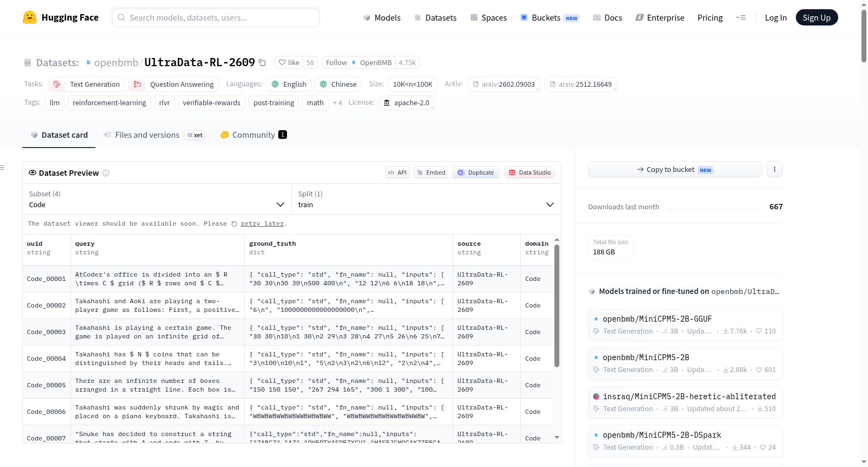Filter by English language tag

coord(289,84)
